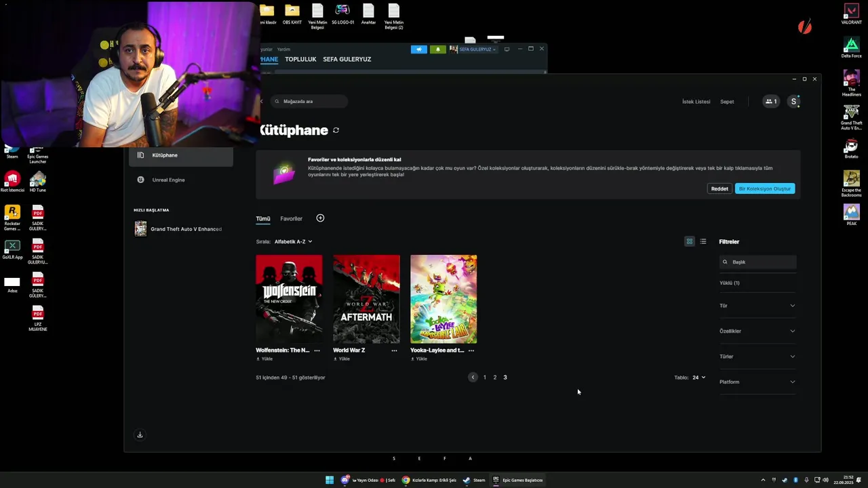Select Kütüphane in Epic sidebar
This screenshot has height=488, width=868.
click(x=181, y=155)
